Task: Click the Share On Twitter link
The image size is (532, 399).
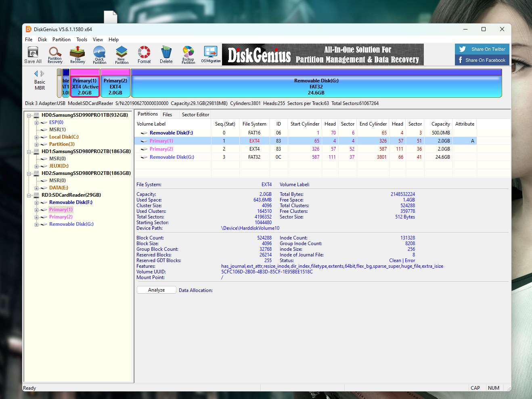Action: (x=484, y=49)
